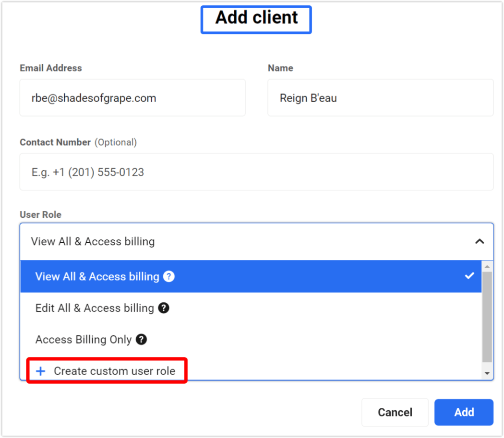Screen dimensions: 504x438
Task: Click the plus icon for custom user role
Action: 40,371
